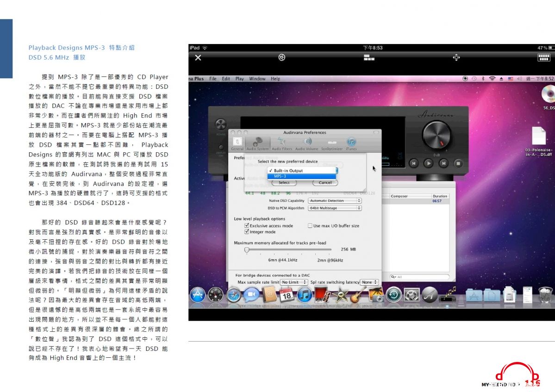
Task: Click the input source flag icon
Action: click(511, 79)
